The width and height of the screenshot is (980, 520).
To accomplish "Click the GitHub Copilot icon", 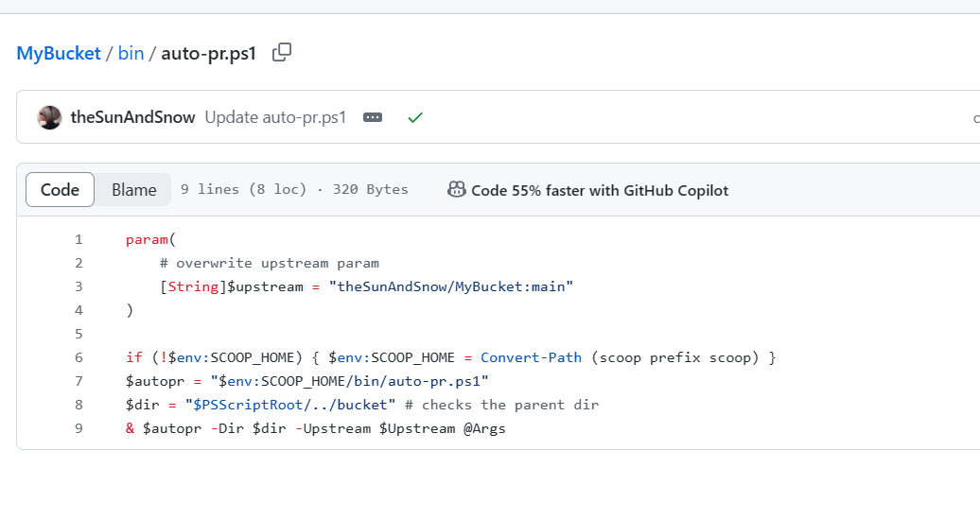I will [x=456, y=190].
